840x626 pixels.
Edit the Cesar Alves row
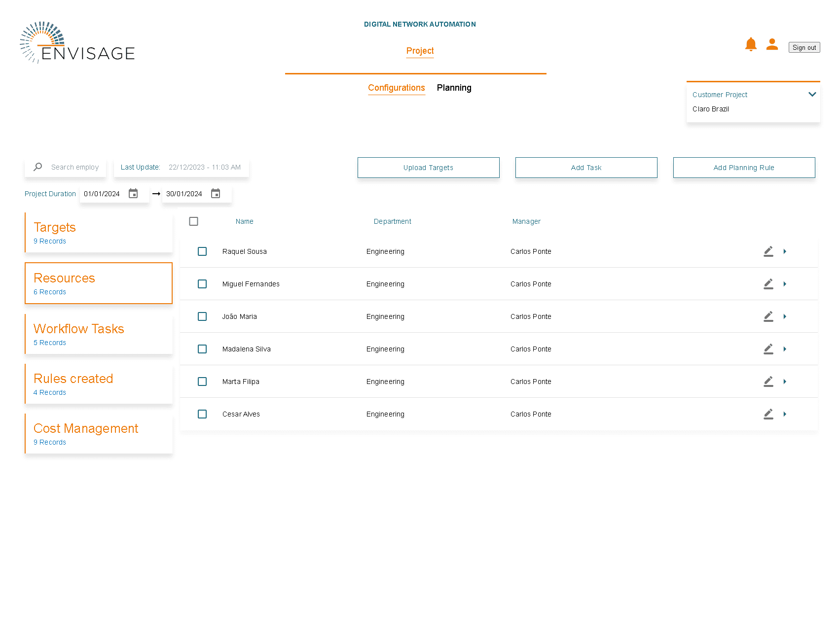coord(768,414)
